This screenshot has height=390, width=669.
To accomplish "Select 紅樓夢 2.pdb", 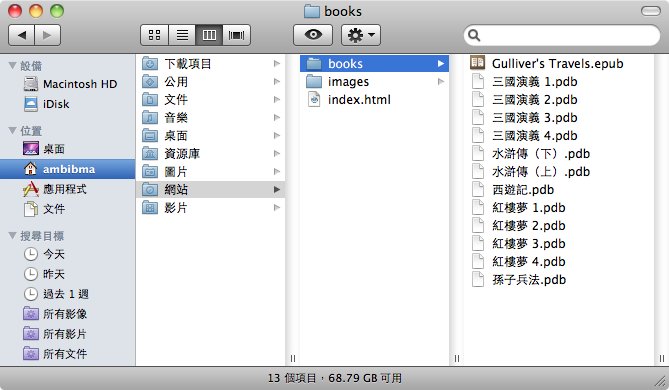I will [x=558, y=226].
